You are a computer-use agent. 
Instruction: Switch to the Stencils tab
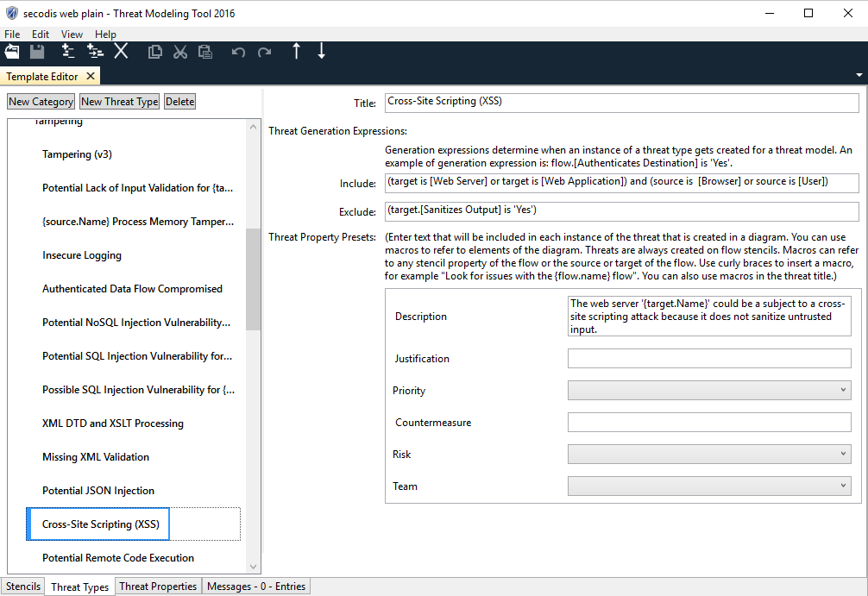click(x=23, y=587)
